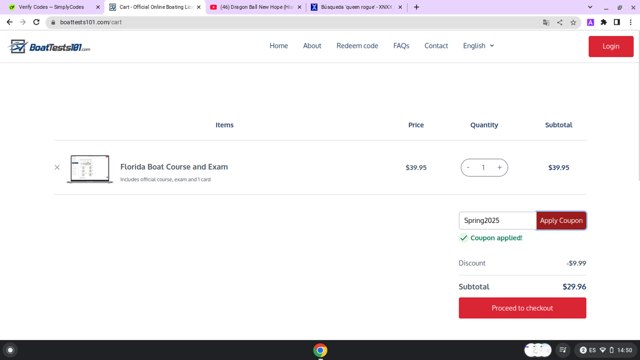Open the Home nav link
This screenshot has width=640, height=360.
click(279, 46)
